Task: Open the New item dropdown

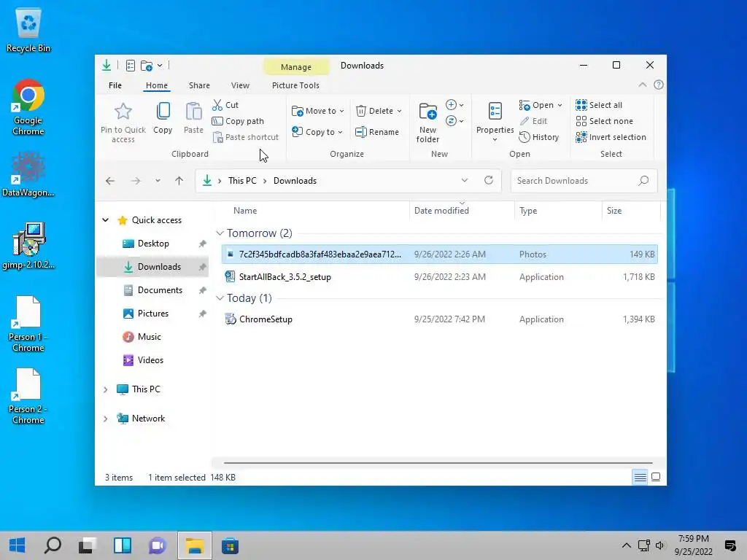Action: click(454, 105)
